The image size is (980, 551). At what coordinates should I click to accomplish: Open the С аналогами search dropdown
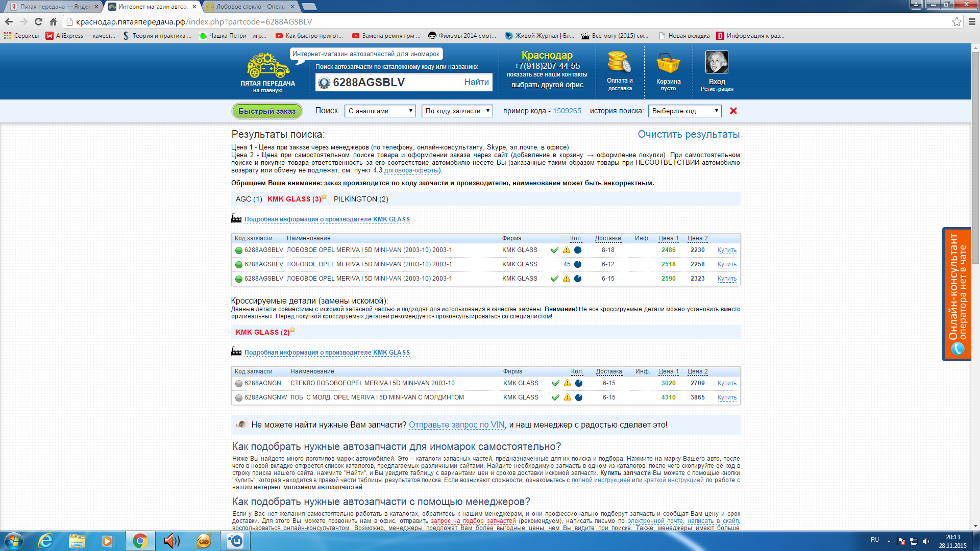pyautogui.click(x=381, y=111)
